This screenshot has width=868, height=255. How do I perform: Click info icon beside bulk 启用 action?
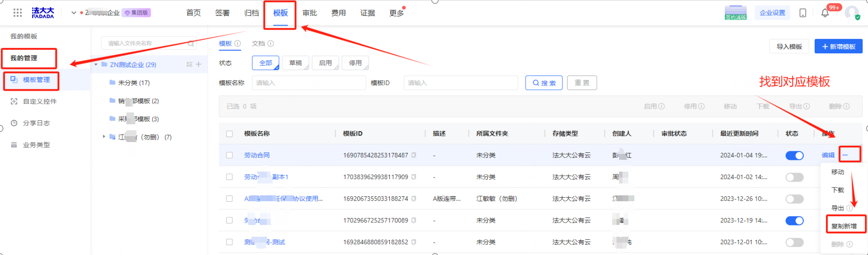pyautogui.click(x=661, y=107)
